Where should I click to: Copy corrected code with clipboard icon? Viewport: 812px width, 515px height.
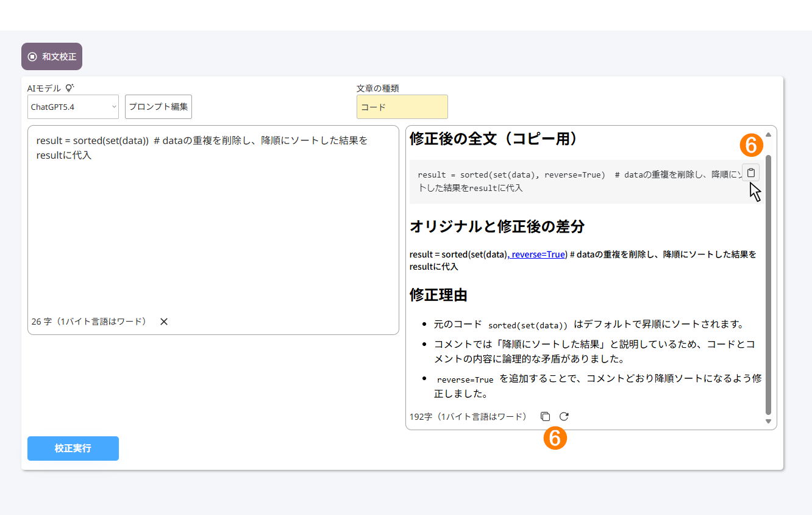coord(751,173)
